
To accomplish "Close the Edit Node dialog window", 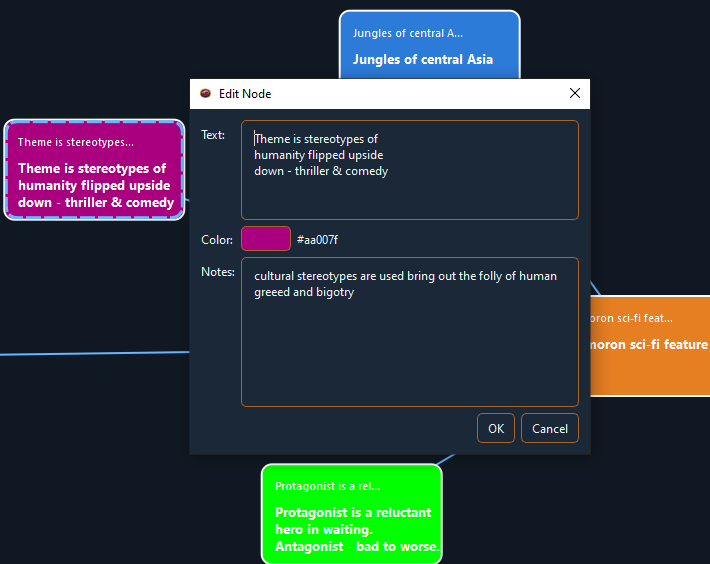I will pyautogui.click(x=575, y=93).
